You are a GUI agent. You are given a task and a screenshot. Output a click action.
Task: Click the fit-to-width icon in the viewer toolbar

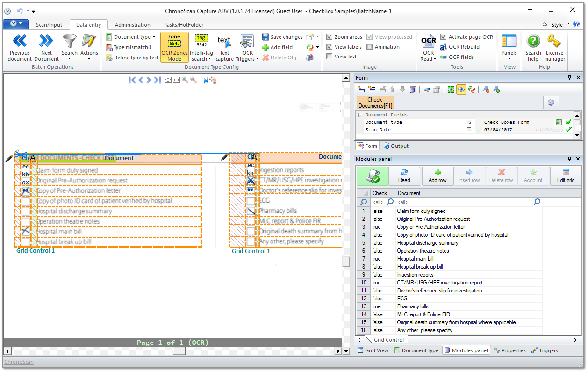176,80
